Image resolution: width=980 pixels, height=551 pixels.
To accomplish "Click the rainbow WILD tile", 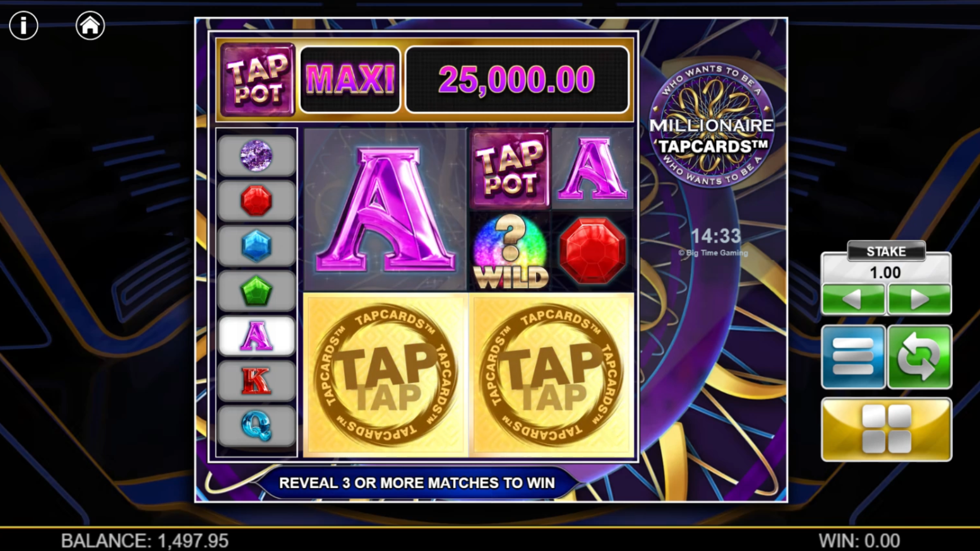I will (x=510, y=251).
